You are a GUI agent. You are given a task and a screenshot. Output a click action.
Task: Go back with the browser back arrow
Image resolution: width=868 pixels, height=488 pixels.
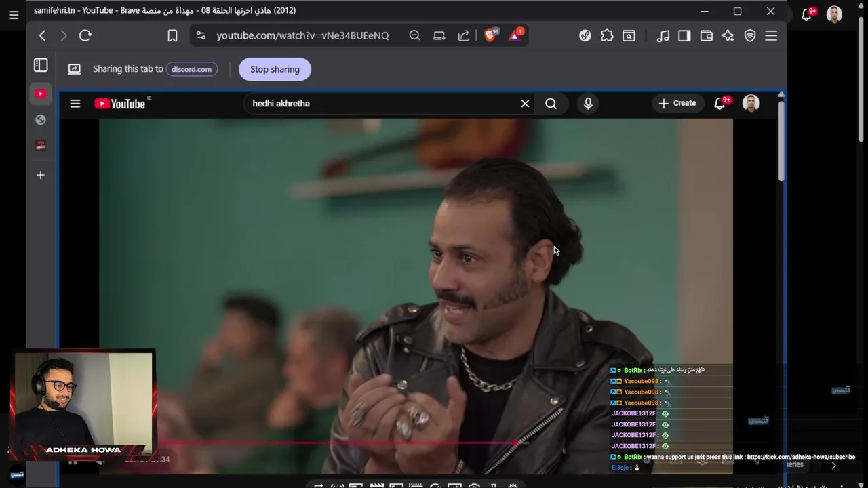42,35
